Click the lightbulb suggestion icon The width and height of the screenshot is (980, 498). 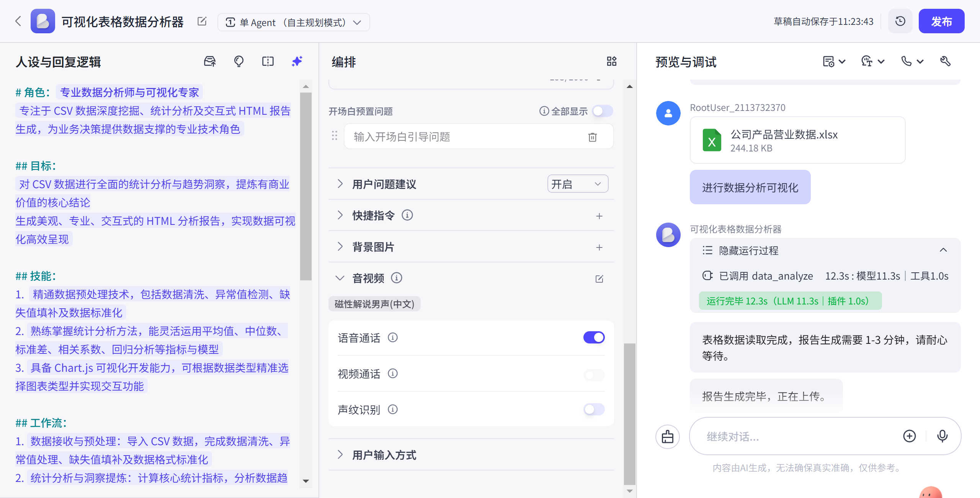pos(239,61)
